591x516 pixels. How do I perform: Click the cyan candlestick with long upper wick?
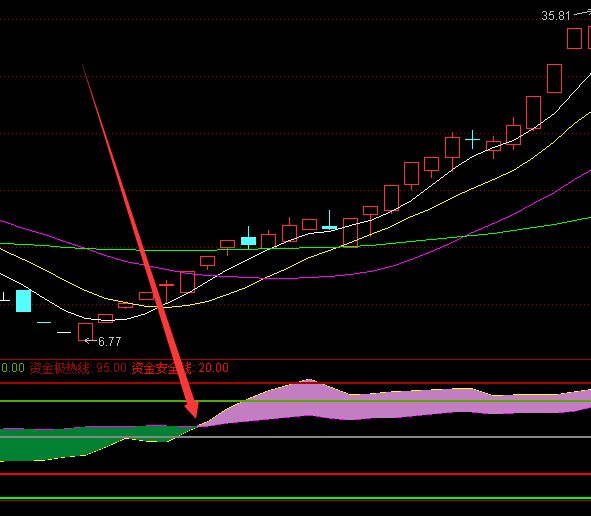coord(329,221)
